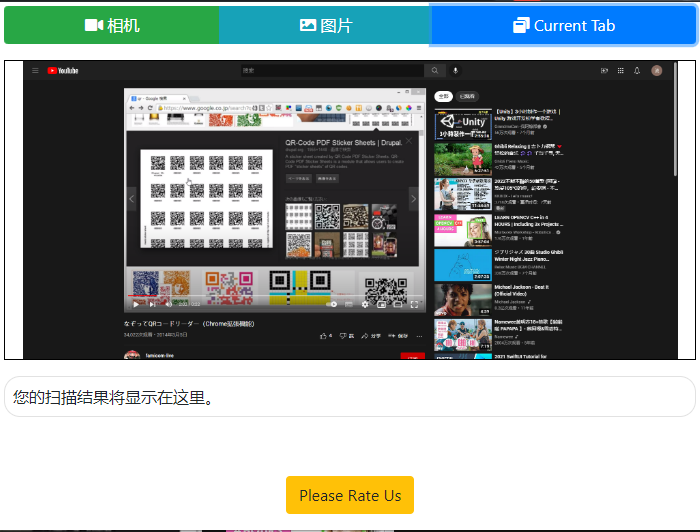Screen dimensions: 700x532
Task: Click the create video camera icon
Action: pyautogui.click(x=604, y=71)
